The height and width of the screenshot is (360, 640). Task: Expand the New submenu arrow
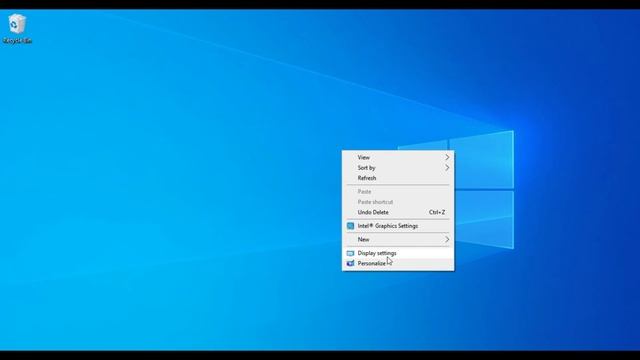click(447, 240)
